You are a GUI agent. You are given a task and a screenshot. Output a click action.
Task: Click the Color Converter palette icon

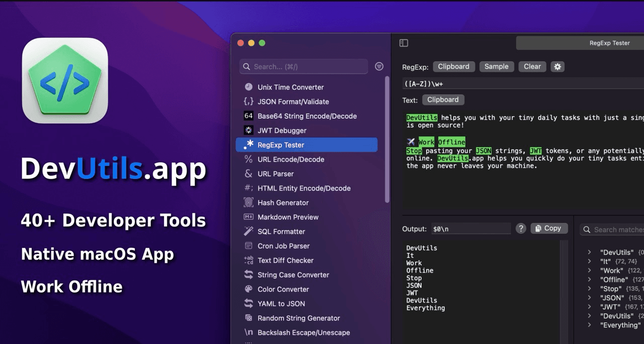(x=249, y=289)
